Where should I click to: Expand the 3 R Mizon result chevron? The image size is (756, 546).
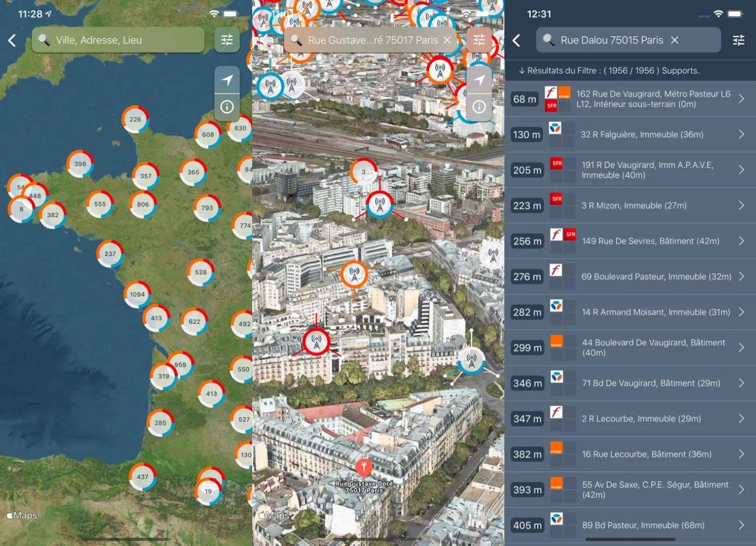coord(741,206)
